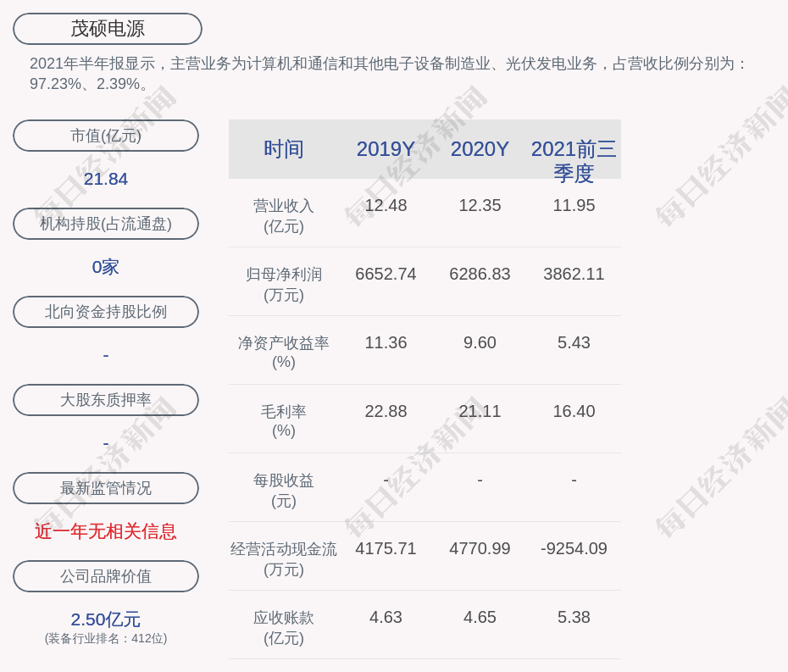Click the gross margin value 21.11
This screenshot has width=788, height=672.
click(x=480, y=411)
